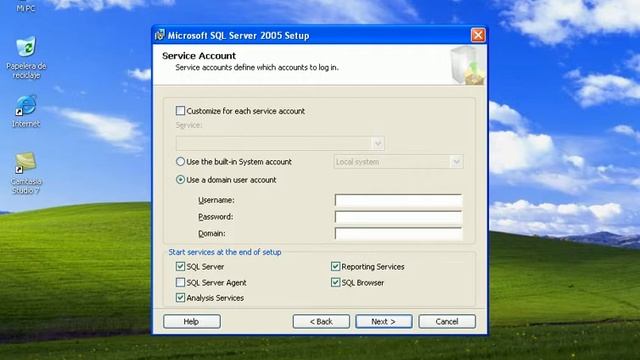Select the Camtasia Studio 7 desktop shortcut

tap(26, 173)
